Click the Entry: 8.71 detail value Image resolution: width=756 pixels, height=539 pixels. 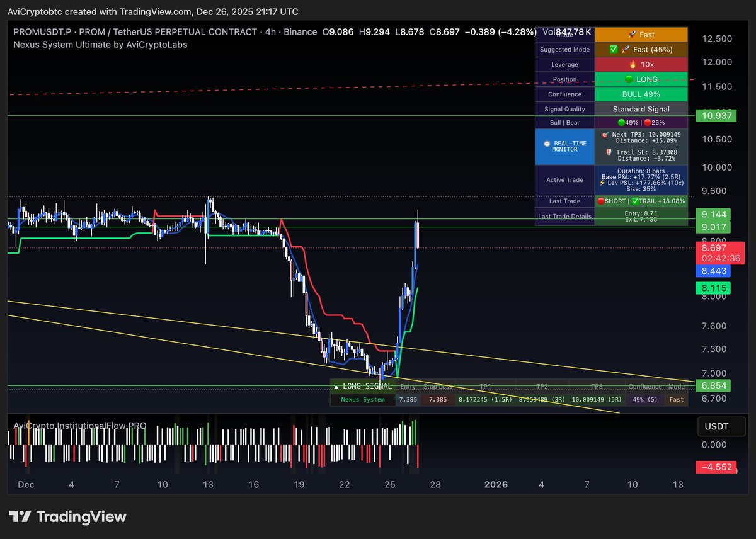click(x=641, y=214)
